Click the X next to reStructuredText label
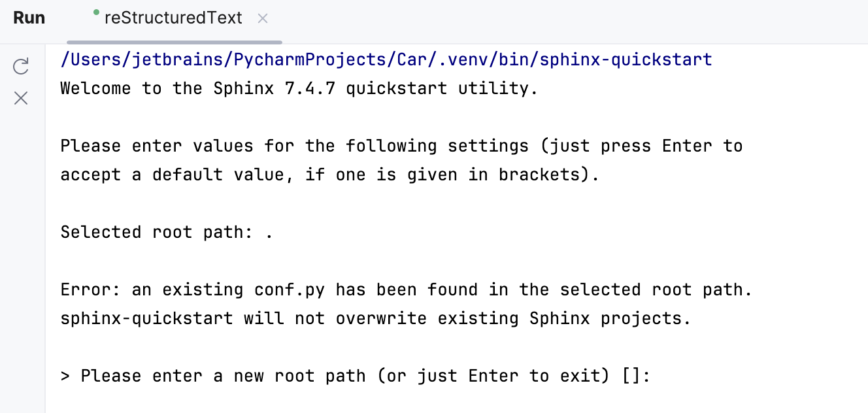This screenshot has width=868, height=413. pos(262,18)
